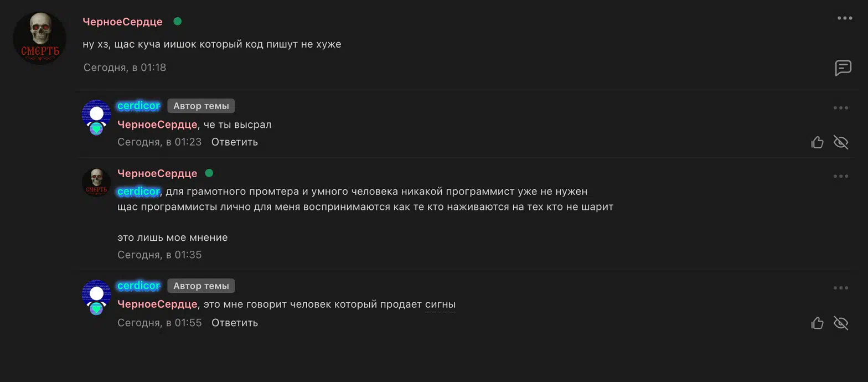Open the ЧерноеСердце username on the main post
This screenshot has width=868, height=382.
[122, 22]
